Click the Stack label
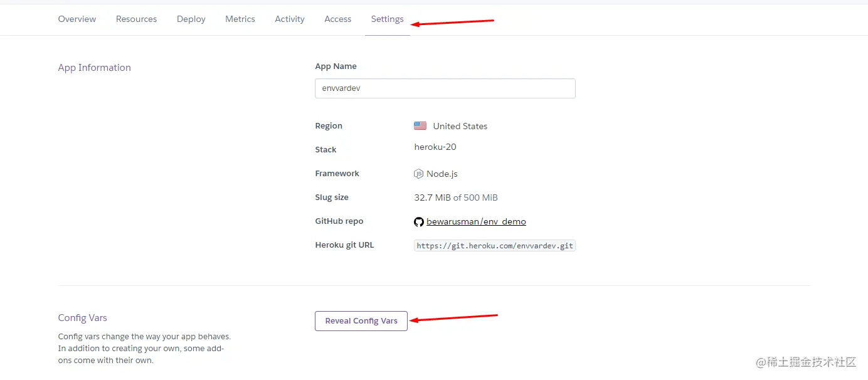Viewport: 868px width, 380px height. click(326, 150)
